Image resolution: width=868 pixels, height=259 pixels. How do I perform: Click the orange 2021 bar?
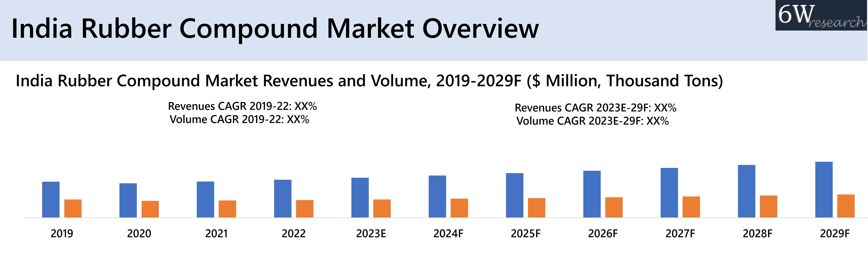point(228,209)
